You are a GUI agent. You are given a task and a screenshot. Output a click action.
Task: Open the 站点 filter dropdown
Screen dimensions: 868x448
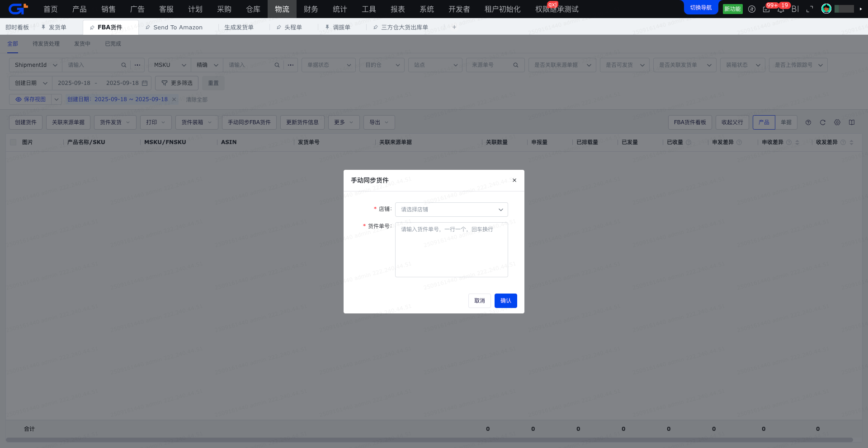[435, 65]
